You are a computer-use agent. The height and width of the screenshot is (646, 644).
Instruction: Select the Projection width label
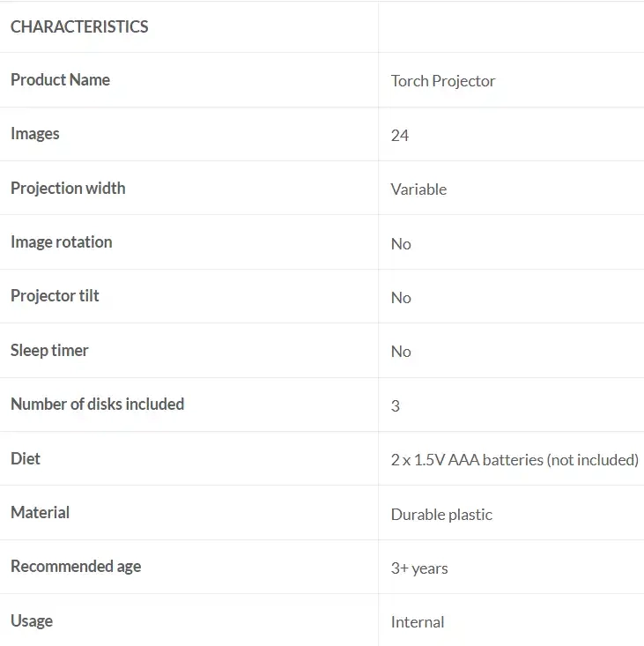coord(68,189)
